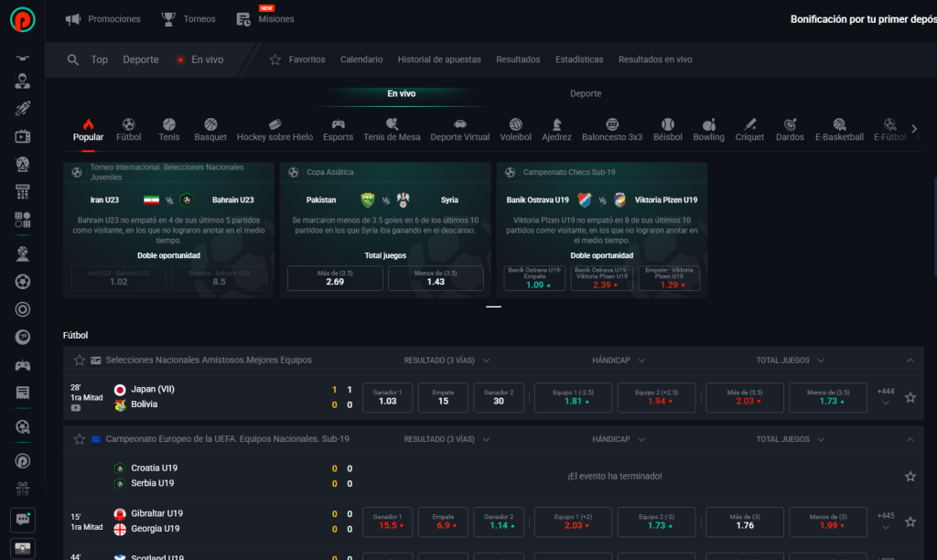Select the Ajedrez chess icon

[556, 124]
